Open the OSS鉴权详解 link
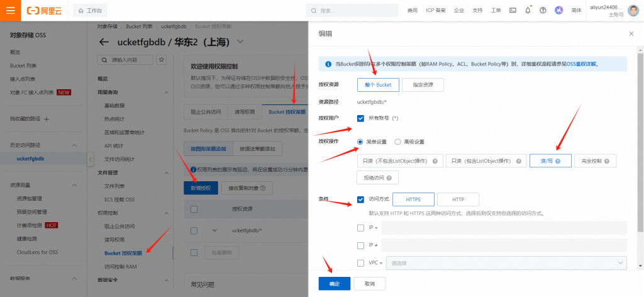Viewport: 644px width, 297px height. pyautogui.click(x=580, y=64)
